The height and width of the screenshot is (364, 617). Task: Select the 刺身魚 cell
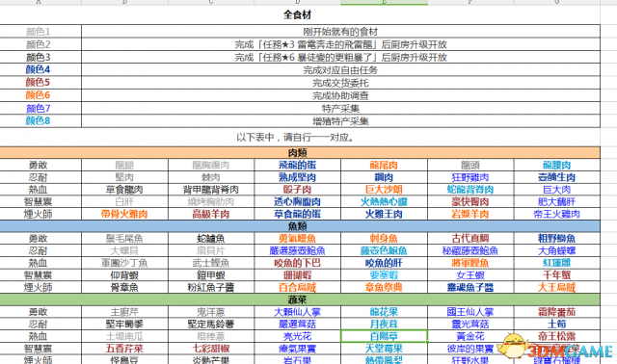tap(384, 238)
